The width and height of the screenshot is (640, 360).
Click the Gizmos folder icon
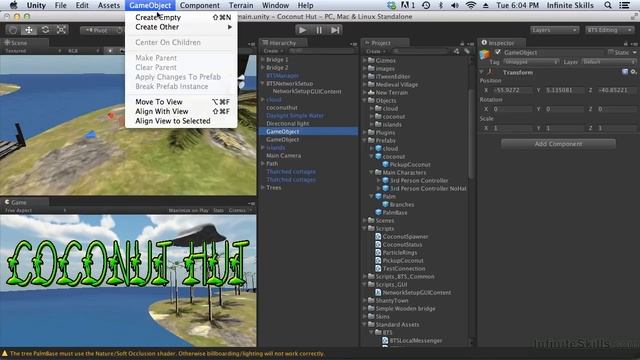tap(371, 60)
